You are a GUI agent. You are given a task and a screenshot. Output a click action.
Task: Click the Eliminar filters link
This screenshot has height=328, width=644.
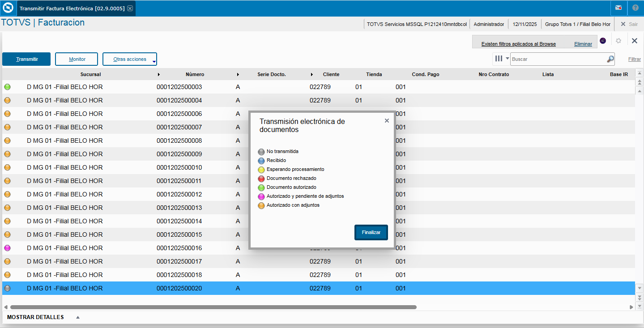pyautogui.click(x=583, y=44)
